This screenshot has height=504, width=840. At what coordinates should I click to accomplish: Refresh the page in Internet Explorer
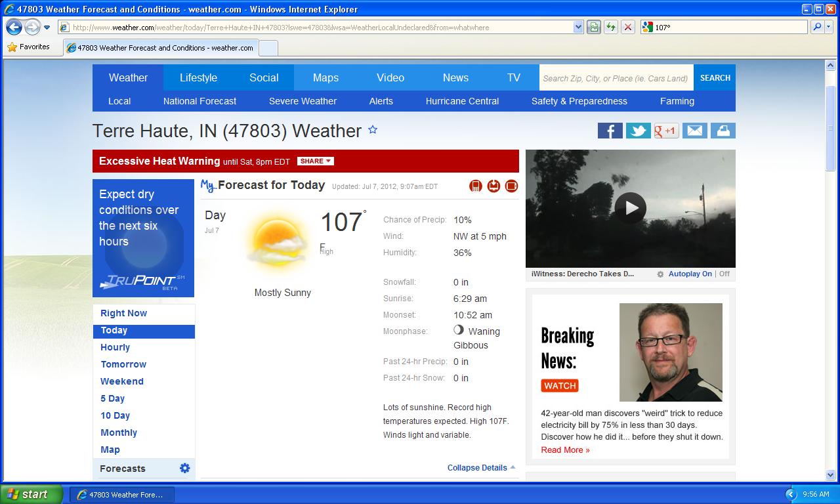611,27
